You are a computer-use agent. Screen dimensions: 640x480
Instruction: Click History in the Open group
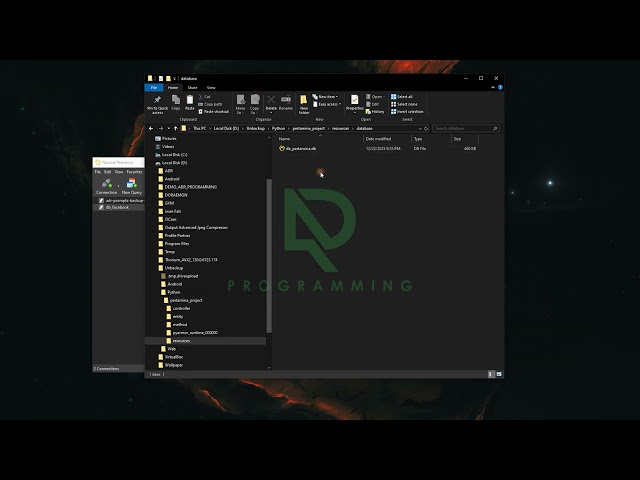375,111
